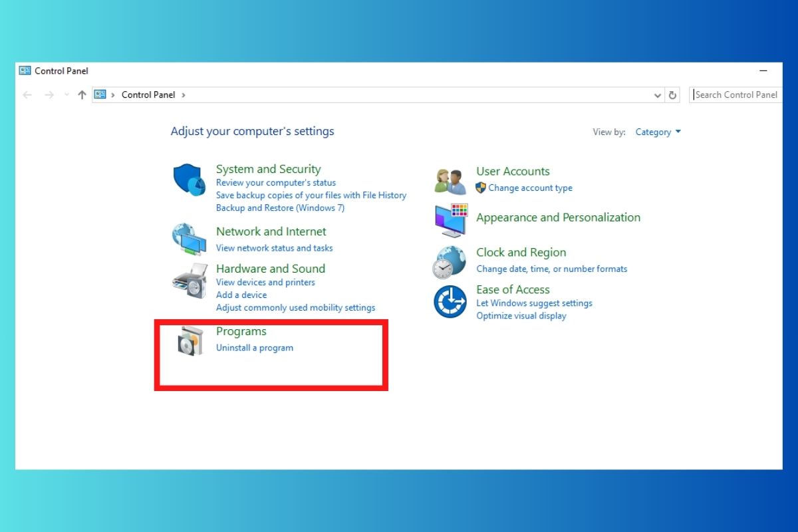Click the Network and Internet globe icon
This screenshot has width=798, height=532.
189,239
